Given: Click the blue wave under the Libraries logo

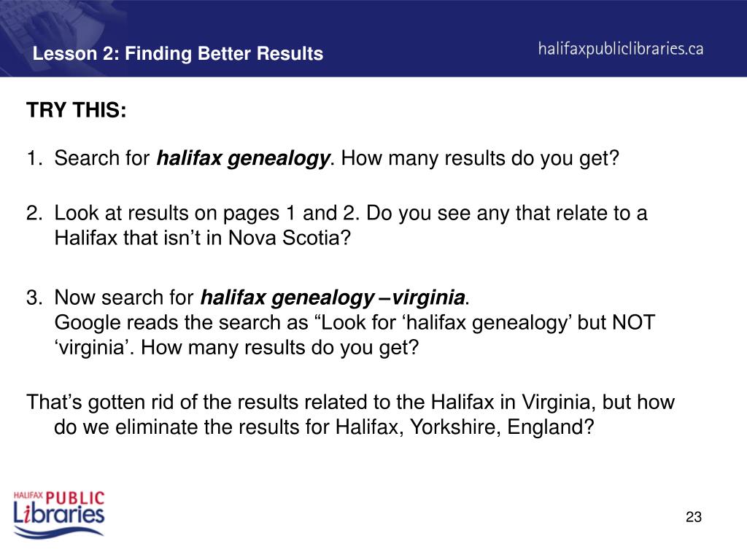Looking at the screenshot, I should (x=58, y=532).
